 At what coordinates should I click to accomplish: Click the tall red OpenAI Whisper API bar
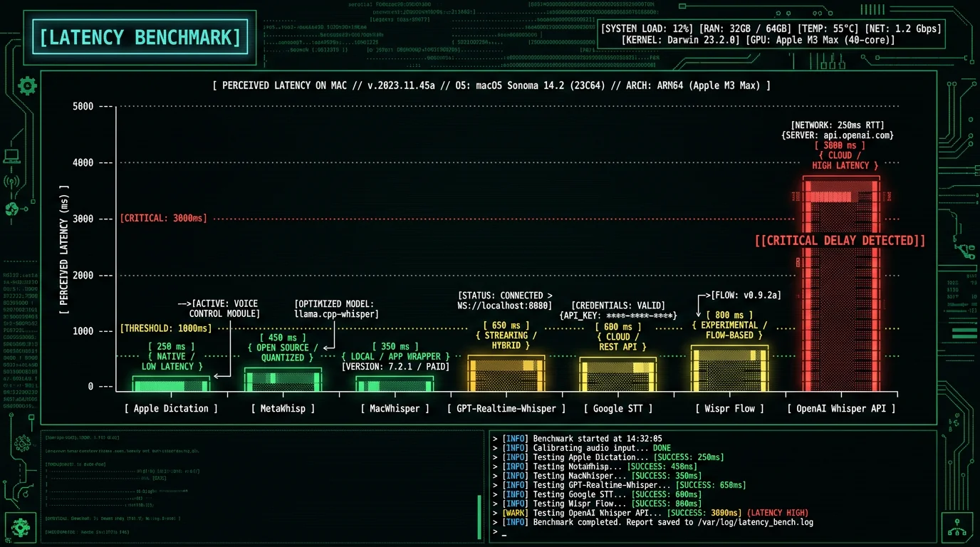coord(841,284)
